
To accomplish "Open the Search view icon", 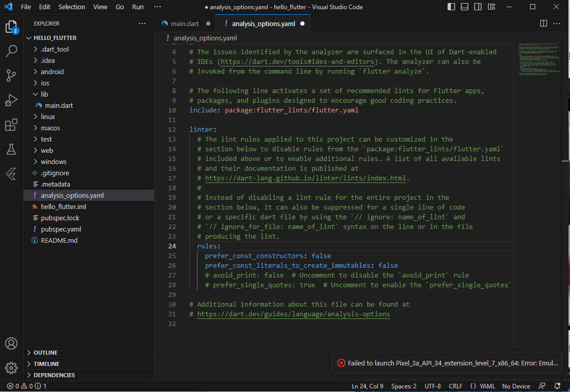I will (x=11, y=51).
